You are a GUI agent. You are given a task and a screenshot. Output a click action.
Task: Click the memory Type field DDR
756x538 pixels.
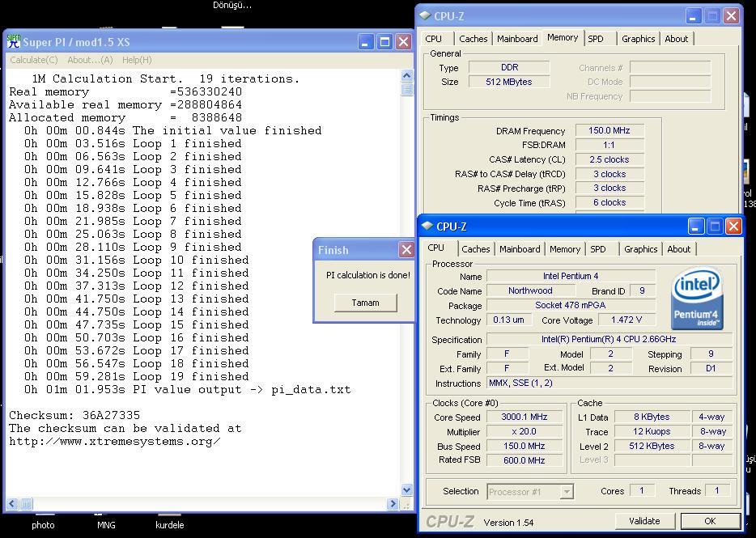(509, 67)
